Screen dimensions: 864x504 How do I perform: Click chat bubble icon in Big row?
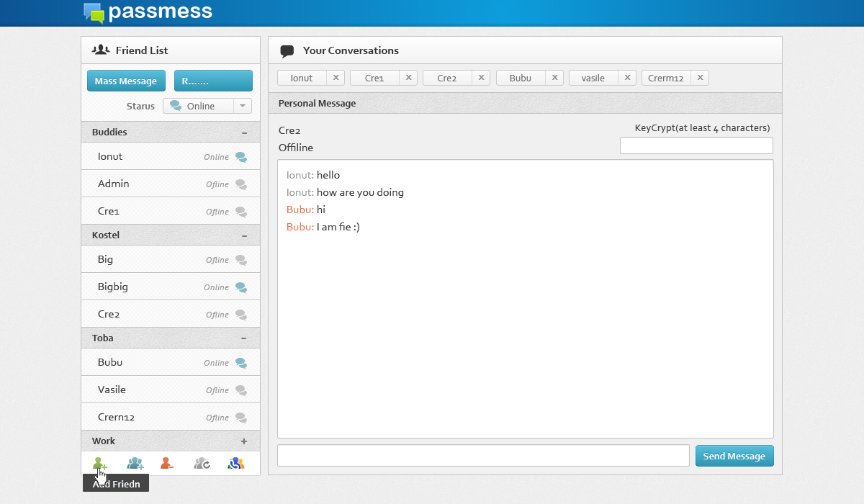tap(241, 260)
